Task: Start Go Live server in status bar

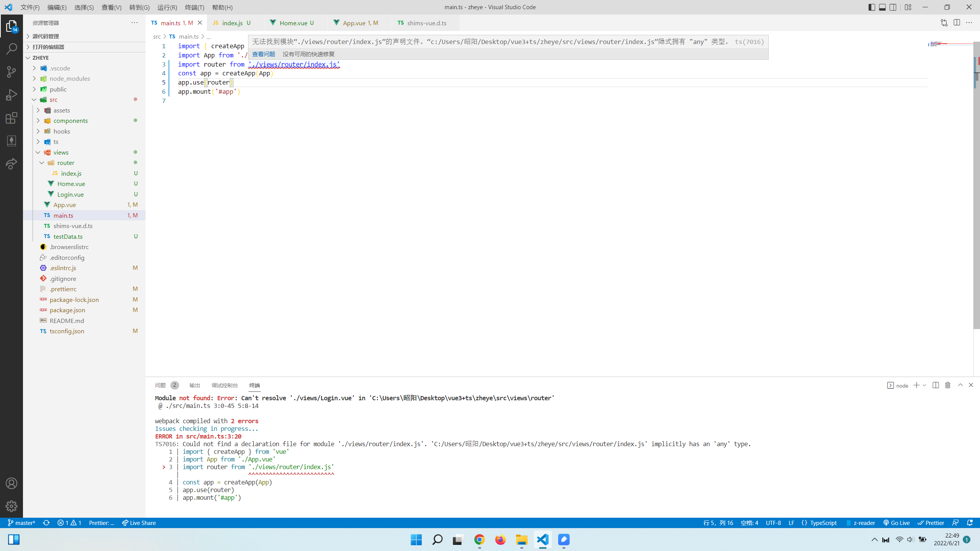Action: pyautogui.click(x=896, y=523)
